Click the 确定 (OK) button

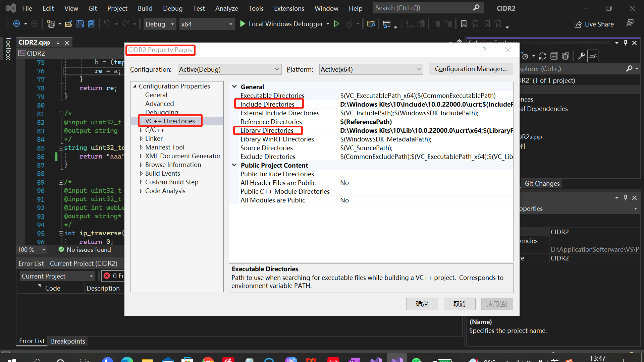point(422,304)
